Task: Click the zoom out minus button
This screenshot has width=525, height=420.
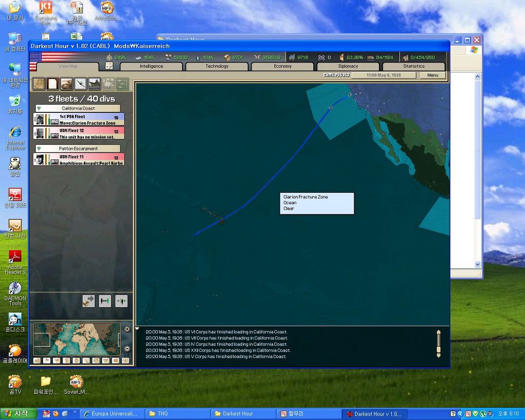Action: 127,349
